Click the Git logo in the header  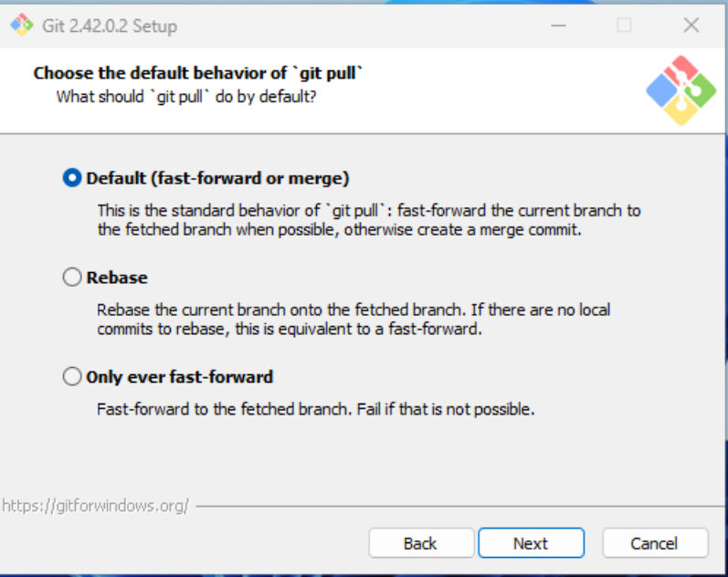[x=680, y=90]
